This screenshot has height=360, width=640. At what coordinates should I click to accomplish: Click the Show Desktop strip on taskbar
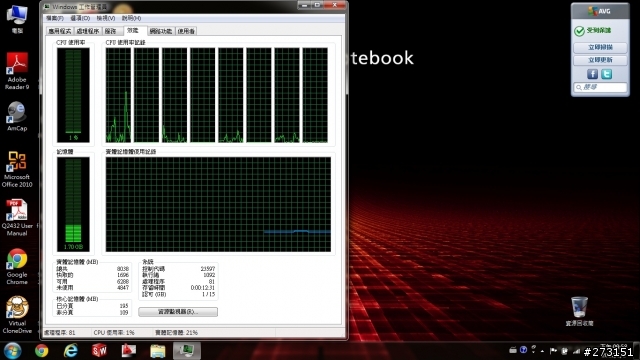637,351
